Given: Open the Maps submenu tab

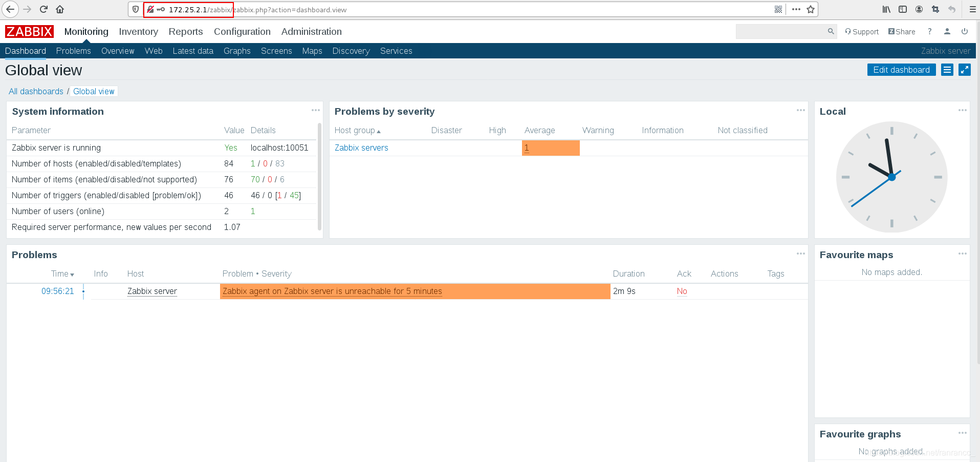Looking at the screenshot, I should click(312, 51).
